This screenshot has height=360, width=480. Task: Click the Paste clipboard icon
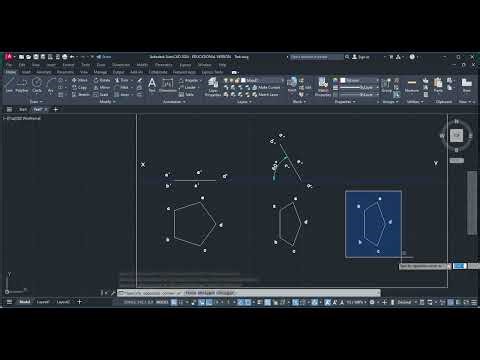pyautogui.click(x=438, y=85)
